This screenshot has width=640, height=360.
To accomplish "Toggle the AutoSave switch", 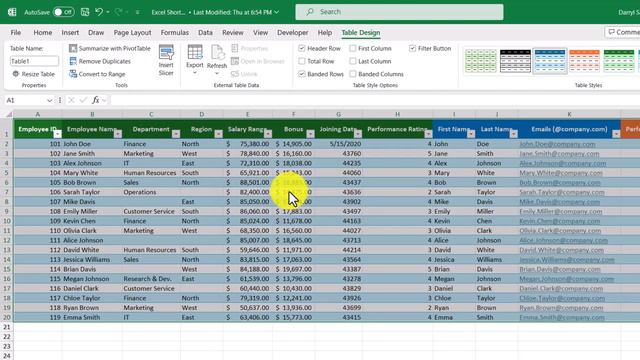I will coord(64,12).
